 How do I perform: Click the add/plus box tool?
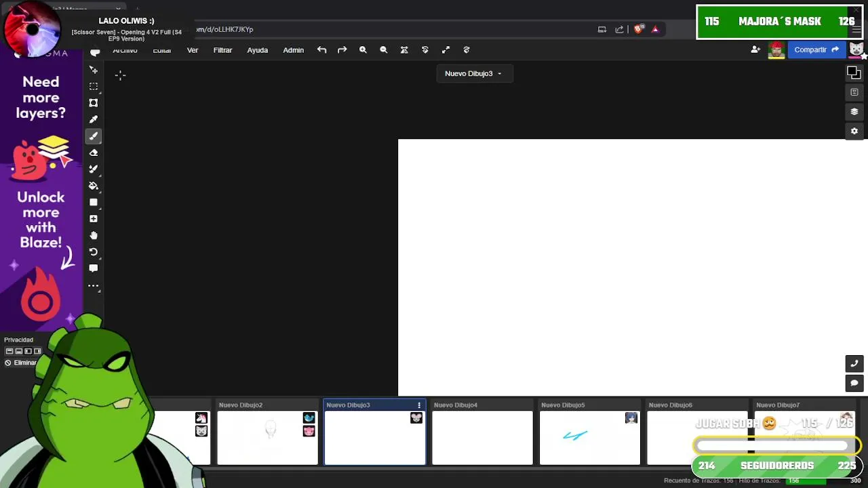[94, 219]
